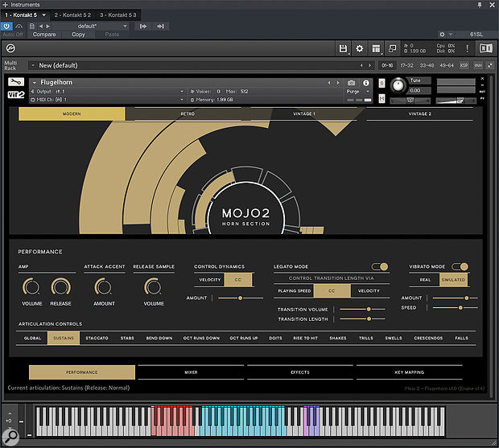Go to previous instrument arrow in Flugelhorn header
Screen dimensions: 499x448
[329, 83]
